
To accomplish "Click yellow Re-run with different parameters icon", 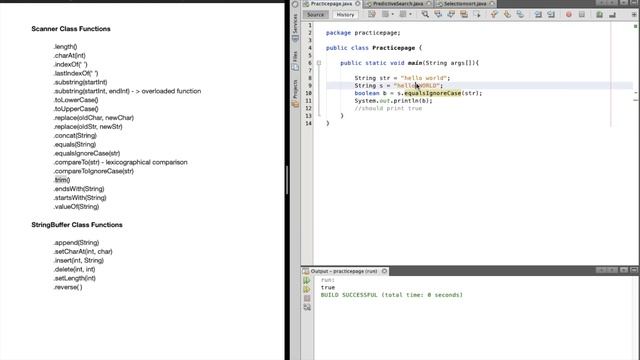I will 307,289.
